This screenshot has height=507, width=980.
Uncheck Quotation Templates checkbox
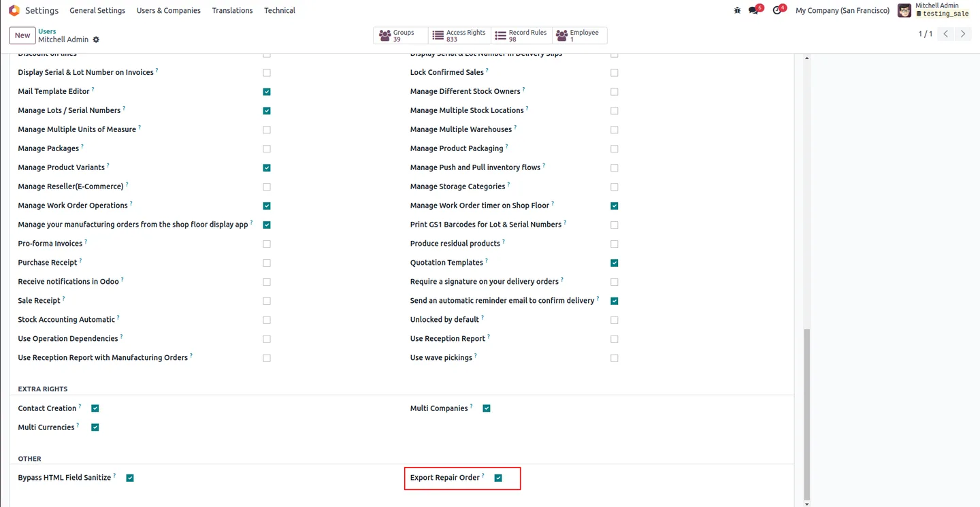click(x=615, y=263)
